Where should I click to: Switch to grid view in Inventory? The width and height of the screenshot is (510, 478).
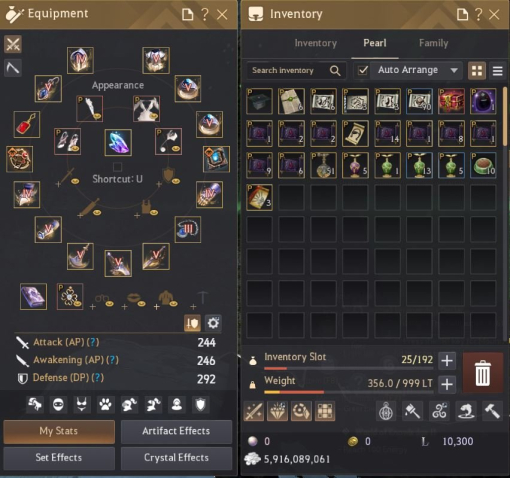[x=477, y=70]
